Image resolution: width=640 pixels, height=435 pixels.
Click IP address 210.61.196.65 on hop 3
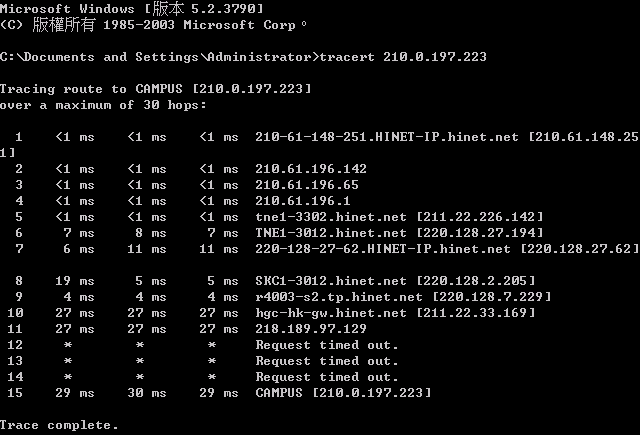point(307,185)
